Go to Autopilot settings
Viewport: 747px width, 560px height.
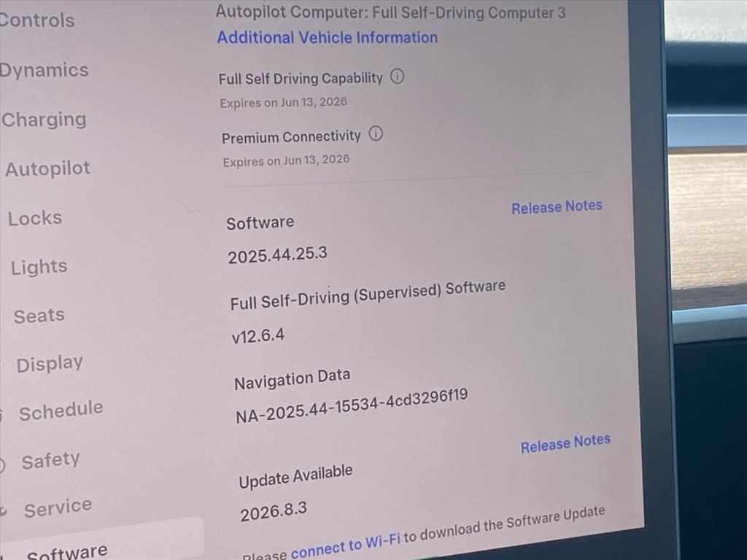pos(48,169)
